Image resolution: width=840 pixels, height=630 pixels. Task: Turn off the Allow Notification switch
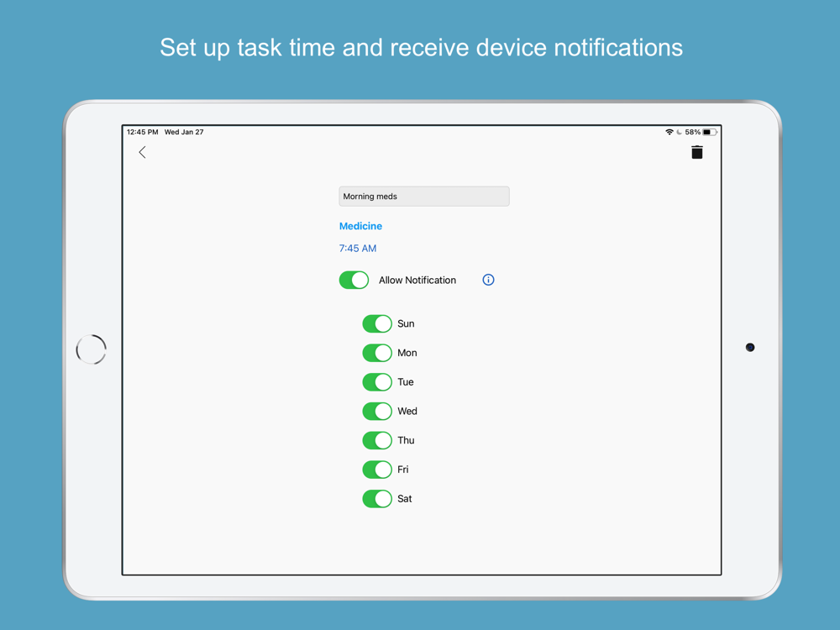(354, 280)
